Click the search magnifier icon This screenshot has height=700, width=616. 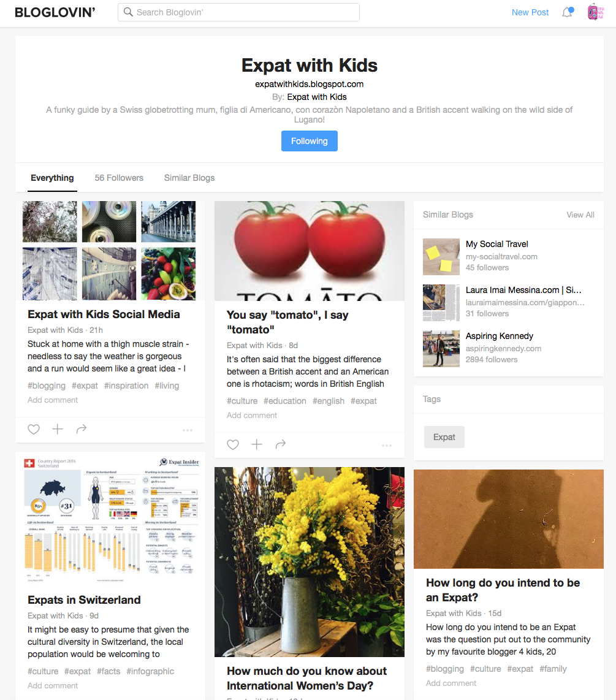(x=128, y=12)
